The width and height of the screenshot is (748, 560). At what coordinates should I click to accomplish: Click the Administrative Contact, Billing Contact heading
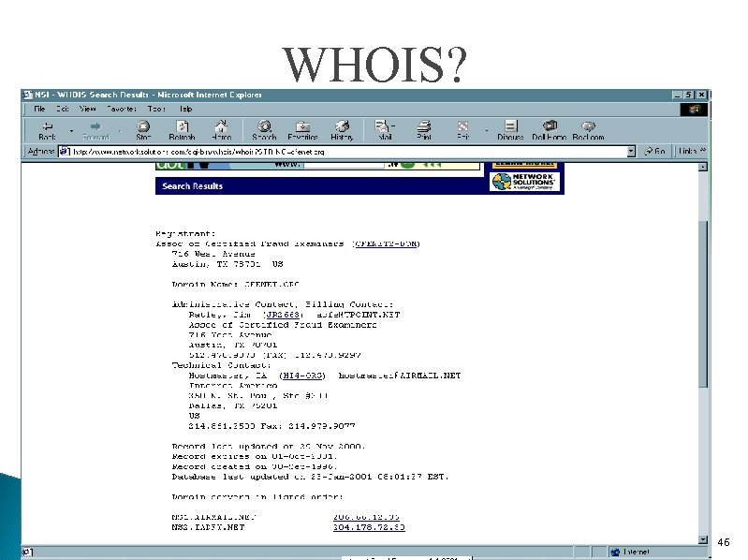pos(283,304)
